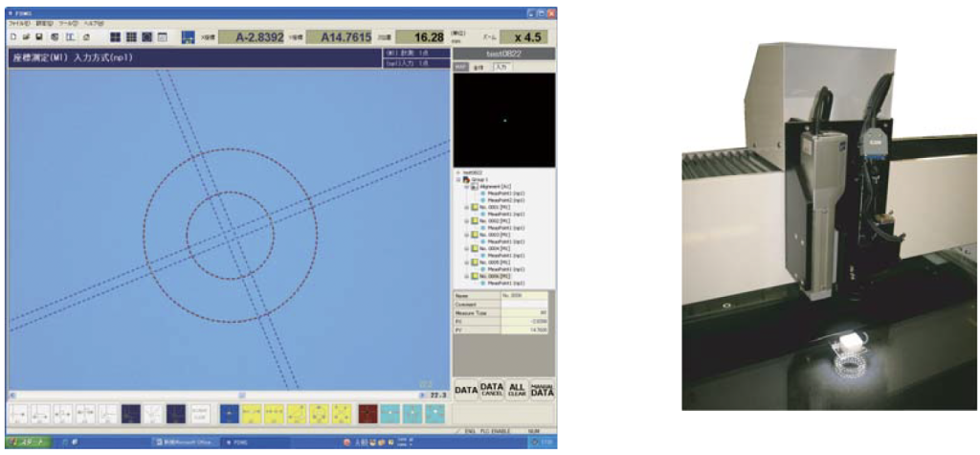980x455 pixels.
Task: Switch to the MAP tab
Action: 460,67
